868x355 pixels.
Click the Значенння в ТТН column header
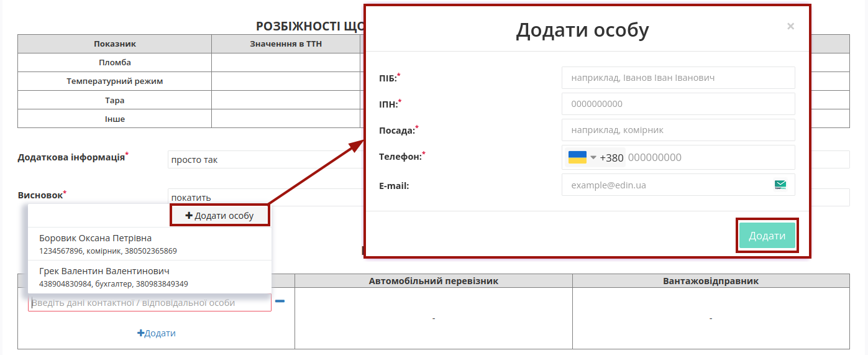click(286, 44)
